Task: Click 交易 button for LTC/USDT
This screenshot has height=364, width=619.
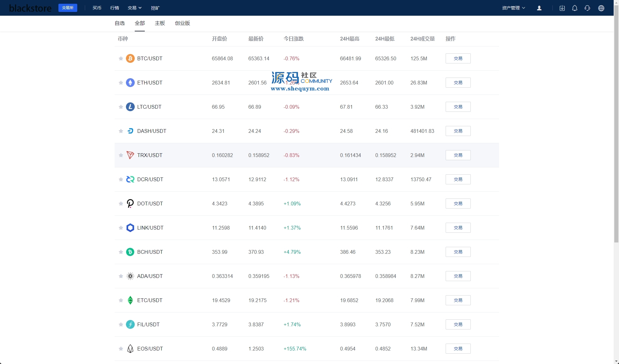Action: pos(458,107)
